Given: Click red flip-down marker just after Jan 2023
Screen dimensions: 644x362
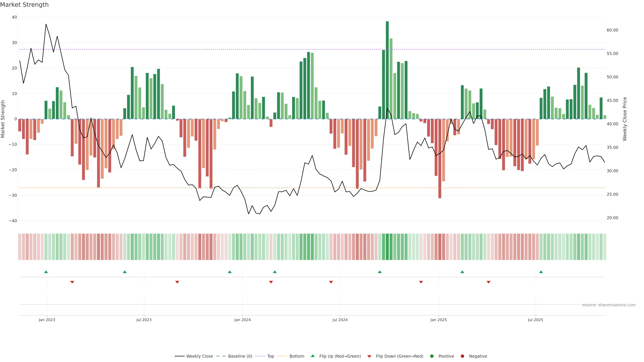Looking at the screenshot, I should click(72, 282).
